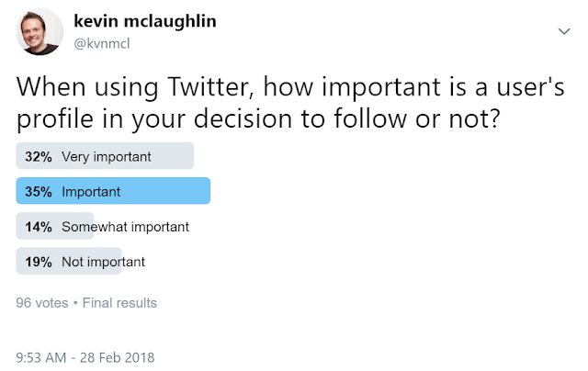Click the 'Somewhat important' option text
This screenshot has width=588, height=371.
pyautogui.click(x=123, y=226)
